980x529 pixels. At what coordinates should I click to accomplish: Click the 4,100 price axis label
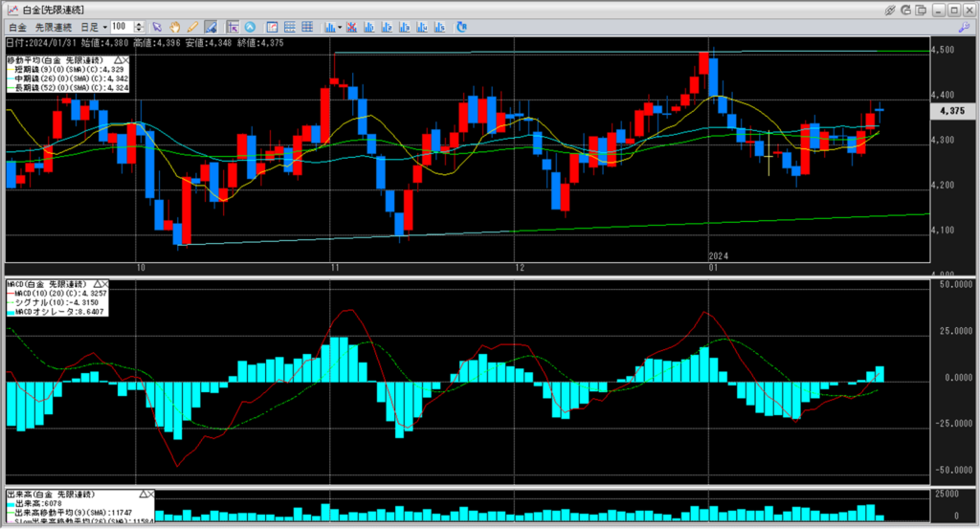(943, 231)
